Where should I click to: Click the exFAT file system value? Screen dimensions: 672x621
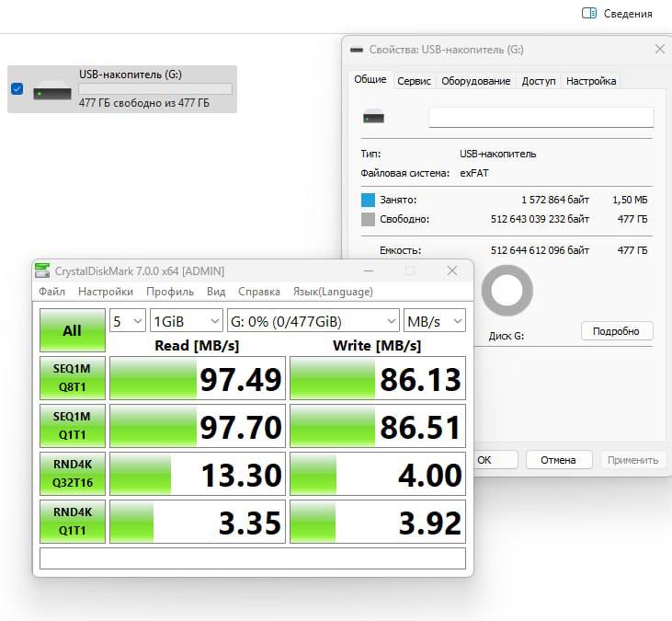coord(474,173)
